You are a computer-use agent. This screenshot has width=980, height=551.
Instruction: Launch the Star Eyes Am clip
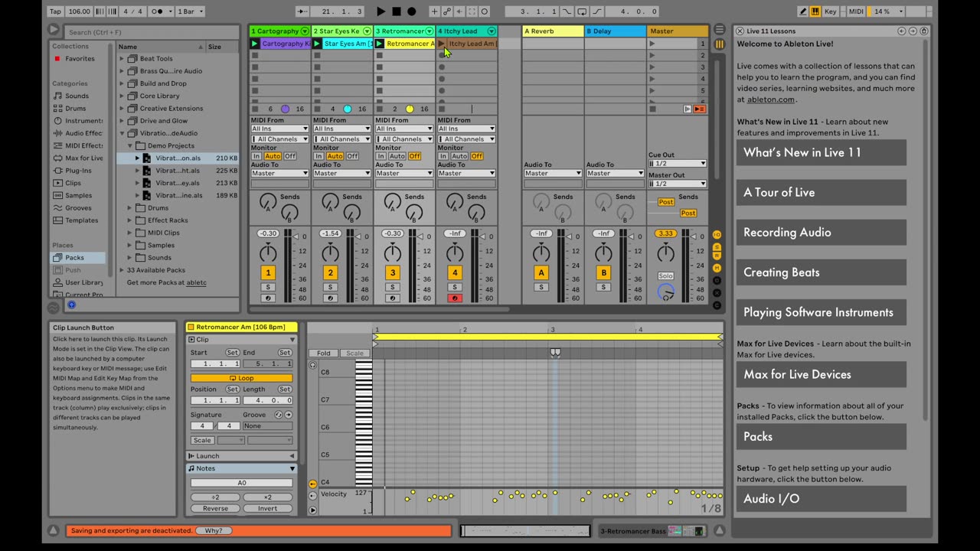tap(317, 44)
